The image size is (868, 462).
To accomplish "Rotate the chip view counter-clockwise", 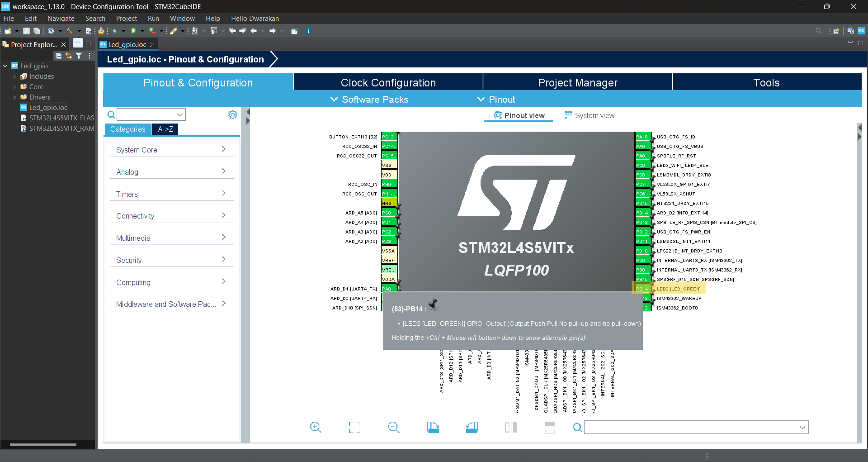I will tap(472, 427).
